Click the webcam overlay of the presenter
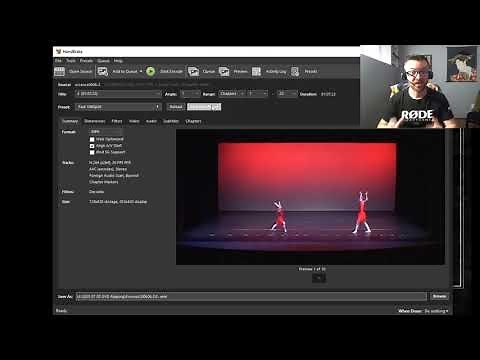 (x=420, y=86)
